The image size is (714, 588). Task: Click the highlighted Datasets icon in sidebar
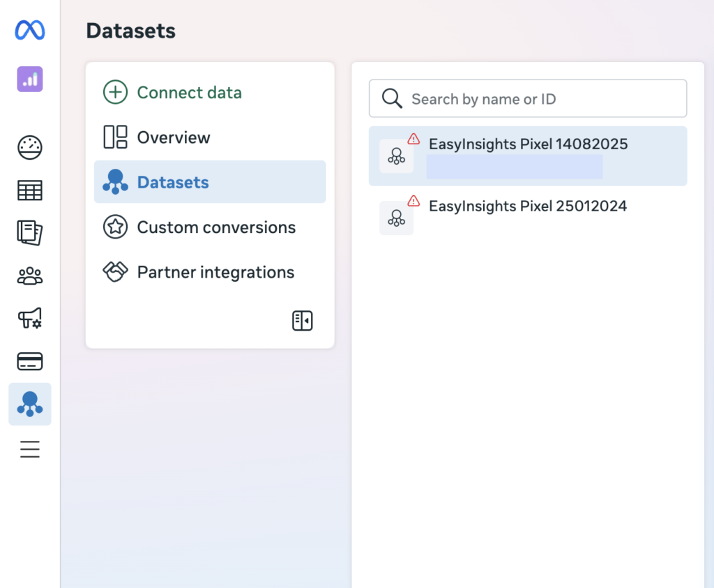coord(29,404)
